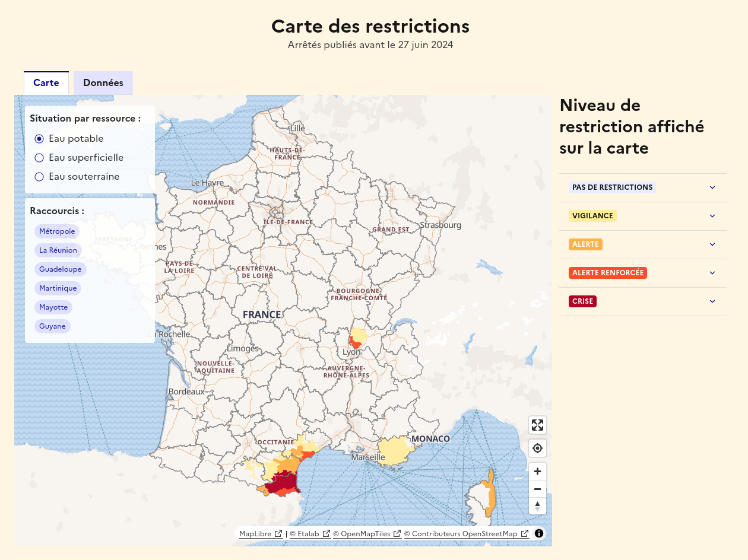Toggle fullscreen map view
The width and height of the screenshot is (748, 560).
click(537, 425)
